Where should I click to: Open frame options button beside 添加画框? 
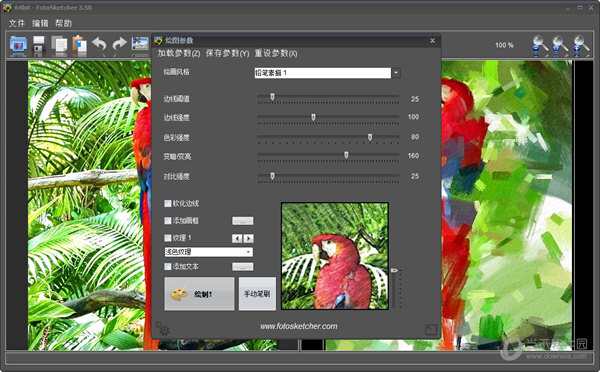click(243, 221)
